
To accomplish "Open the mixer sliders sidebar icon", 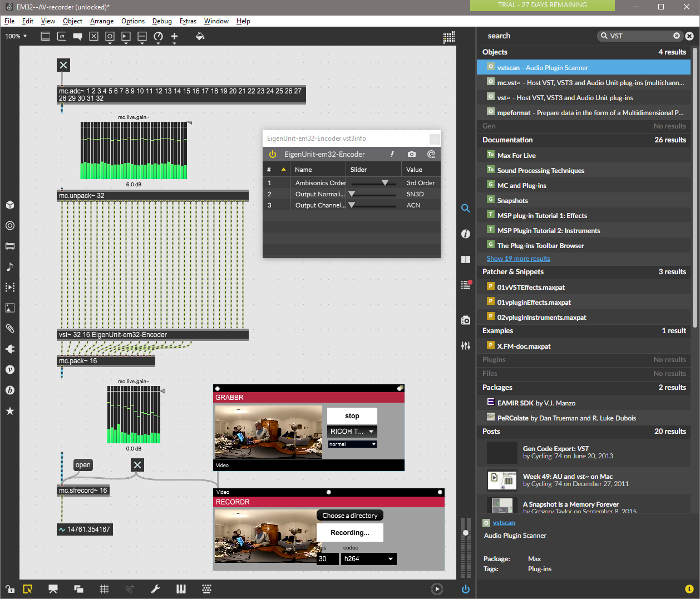I will (x=466, y=345).
